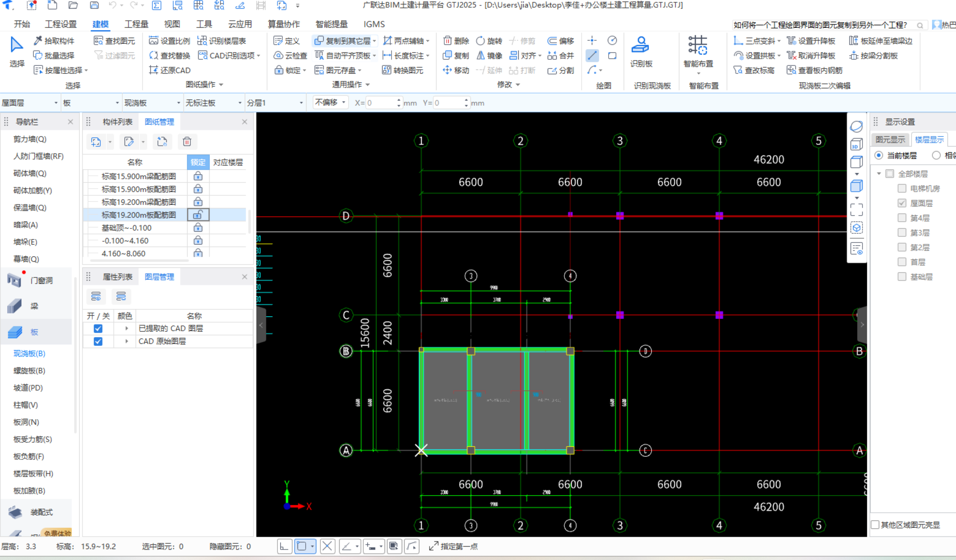Viewport: 956px width, 560px height.
Task: Click 删除 delete tool in ribbon
Action: pos(456,41)
